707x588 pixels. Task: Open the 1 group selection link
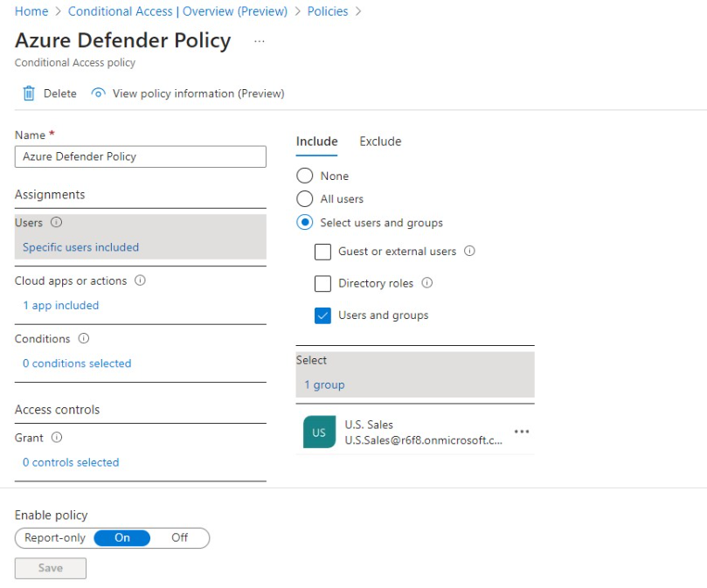click(324, 384)
